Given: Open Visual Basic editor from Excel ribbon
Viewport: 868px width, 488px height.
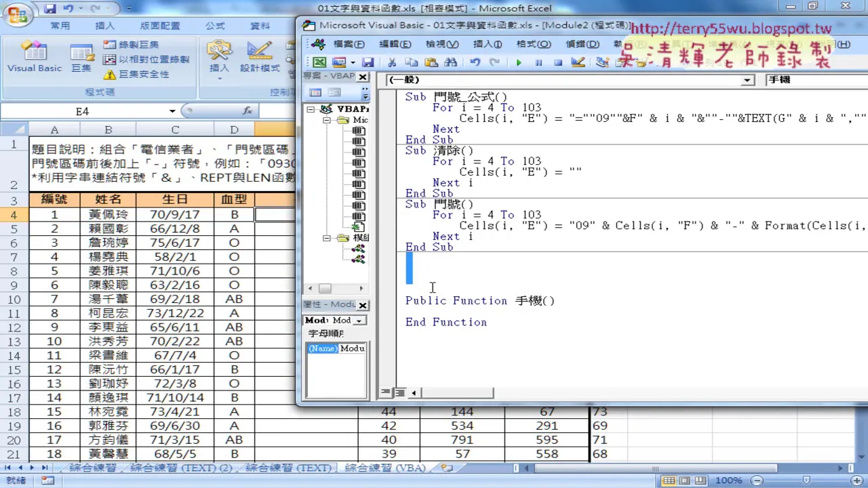Looking at the screenshot, I should click(34, 56).
